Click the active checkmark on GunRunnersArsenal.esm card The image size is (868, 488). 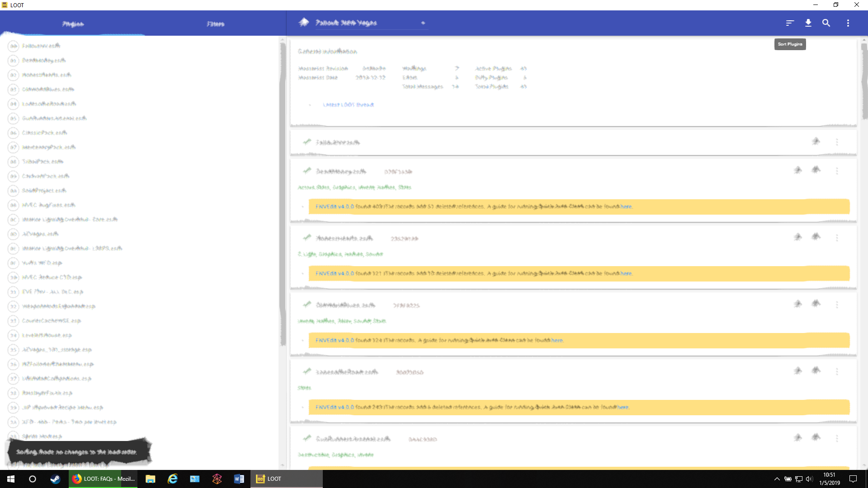tap(307, 438)
